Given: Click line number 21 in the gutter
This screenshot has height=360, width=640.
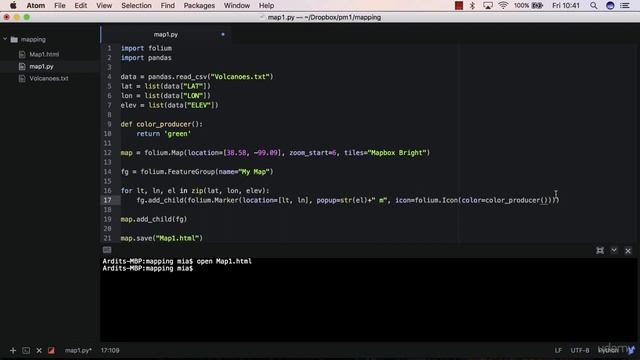Looking at the screenshot, I should coord(107,238).
